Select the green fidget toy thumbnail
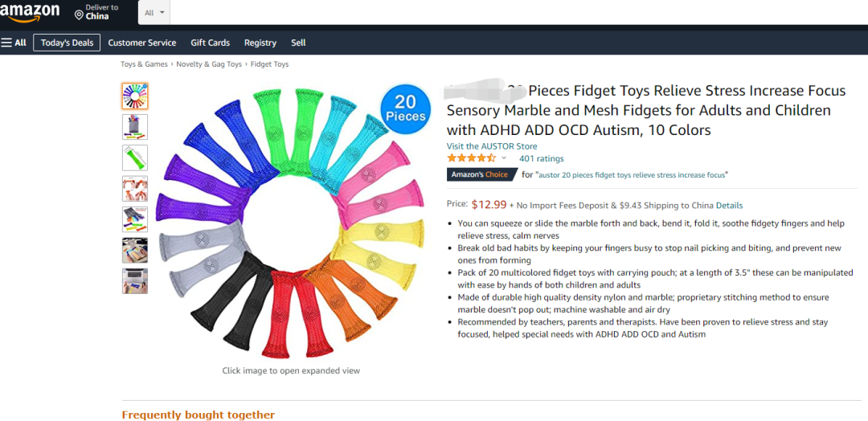The image size is (868, 421). (x=135, y=157)
